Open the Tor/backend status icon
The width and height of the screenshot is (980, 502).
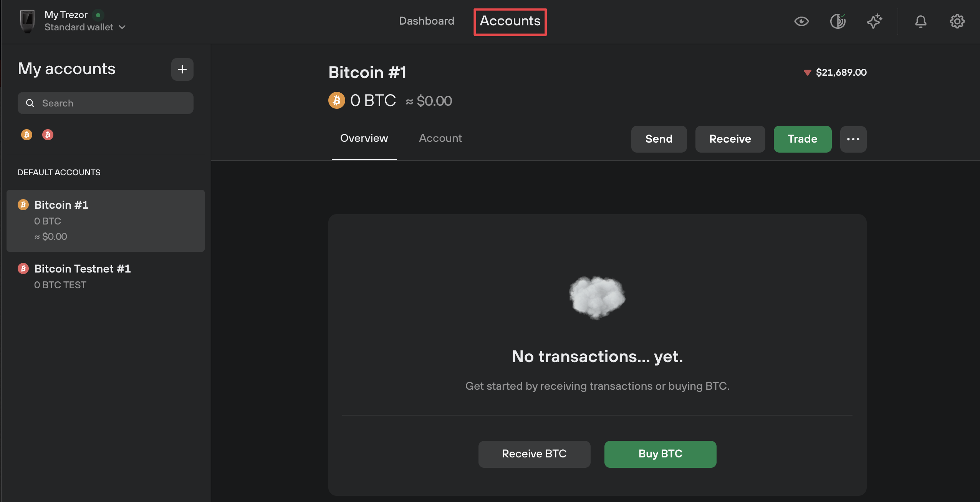click(838, 21)
